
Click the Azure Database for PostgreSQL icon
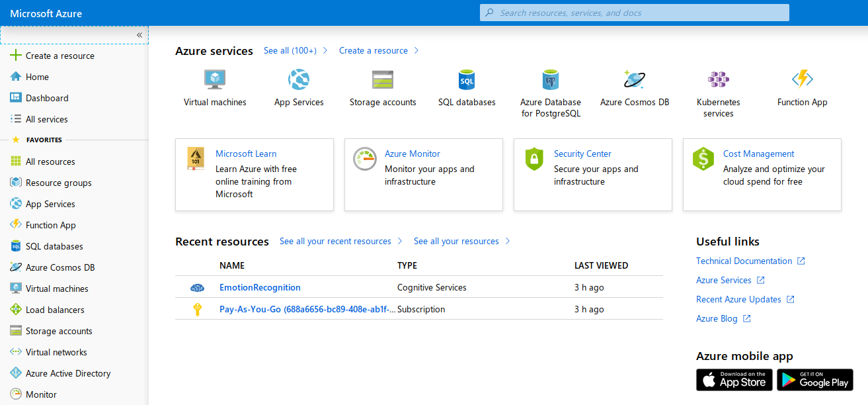coord(550,79)
